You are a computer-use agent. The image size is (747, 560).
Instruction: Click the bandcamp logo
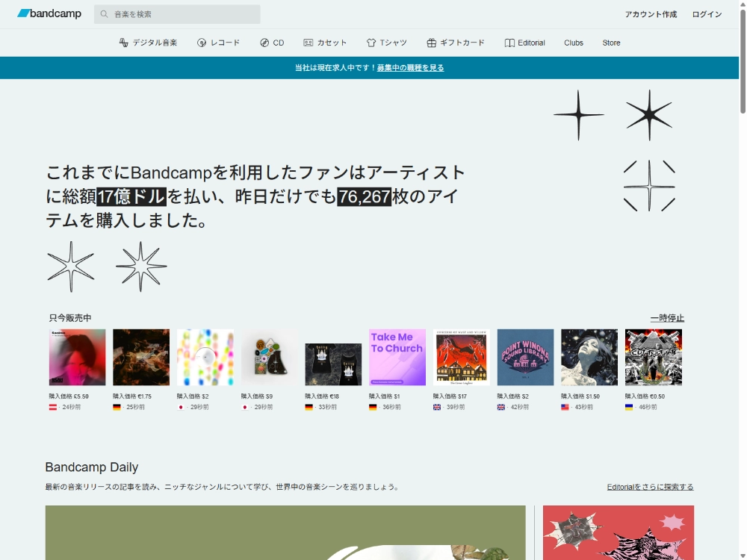[x=49, y=13]
